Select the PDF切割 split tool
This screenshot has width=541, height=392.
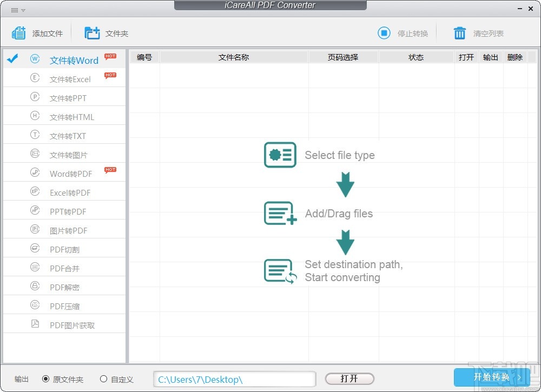64,249
